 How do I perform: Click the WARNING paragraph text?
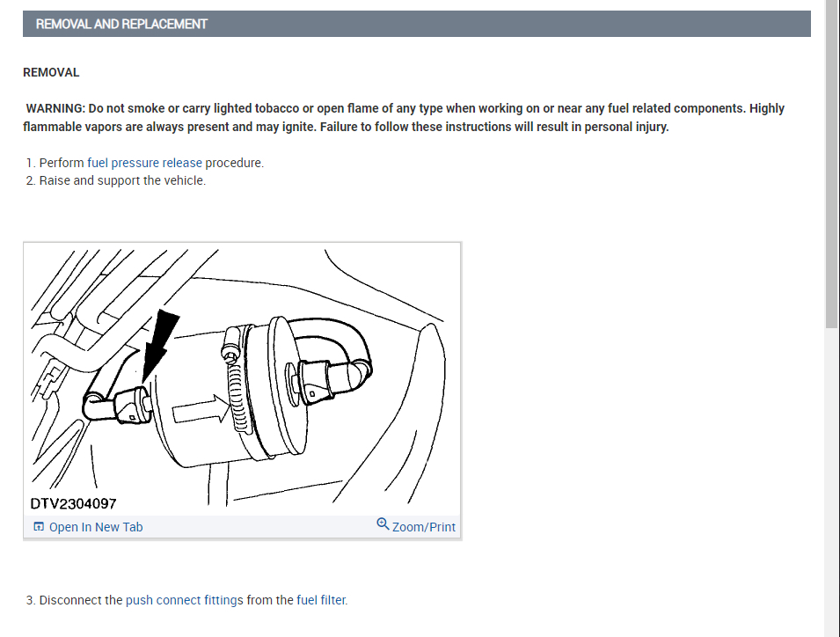(404, 117)
